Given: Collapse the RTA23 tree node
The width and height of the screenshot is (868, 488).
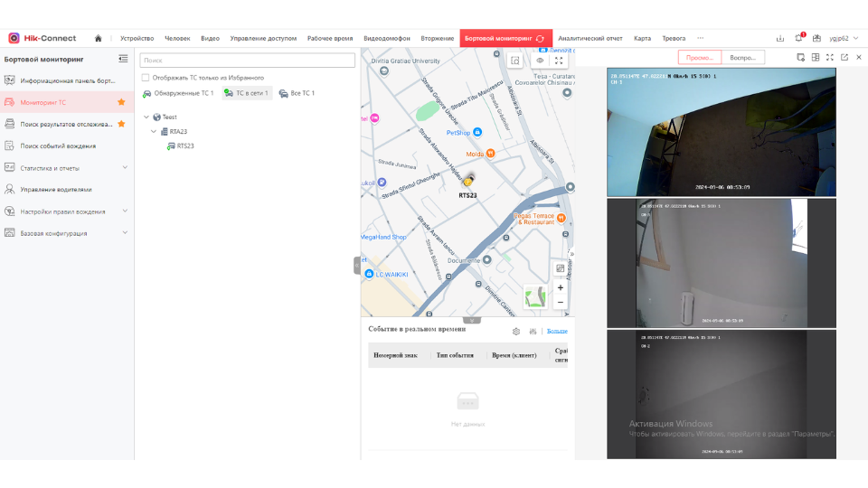Looking at the screenshot, I should click(x=154, y=132).
